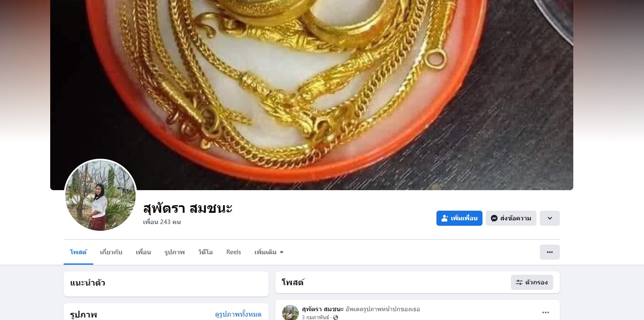Viewport: 644px width, 320px height.
Task: Open the เกี่ยวกับ tab
Action: [111, 252]
